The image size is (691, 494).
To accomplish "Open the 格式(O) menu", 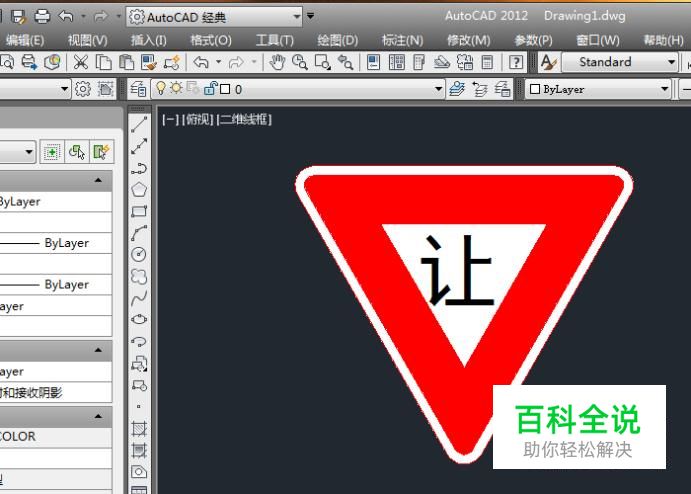I will pyautogui.click(x=211, y=41).
